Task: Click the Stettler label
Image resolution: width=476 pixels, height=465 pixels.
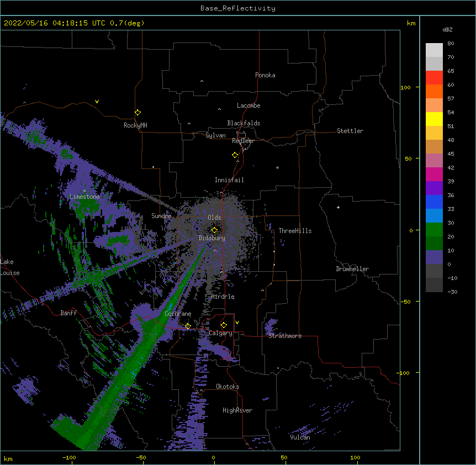Action: point(350,131)
